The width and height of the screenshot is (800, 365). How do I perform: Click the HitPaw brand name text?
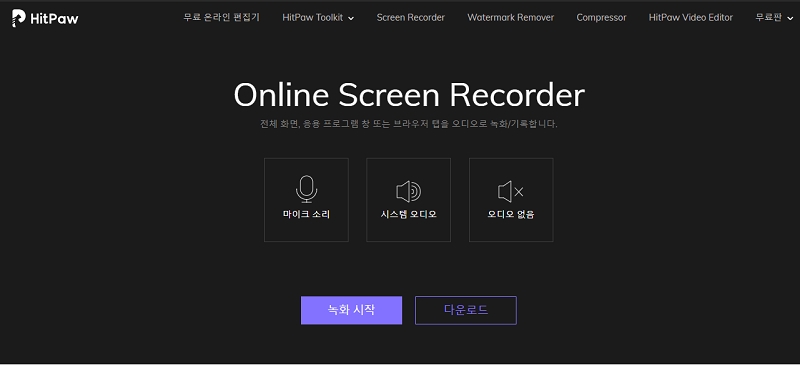point(54,19)
